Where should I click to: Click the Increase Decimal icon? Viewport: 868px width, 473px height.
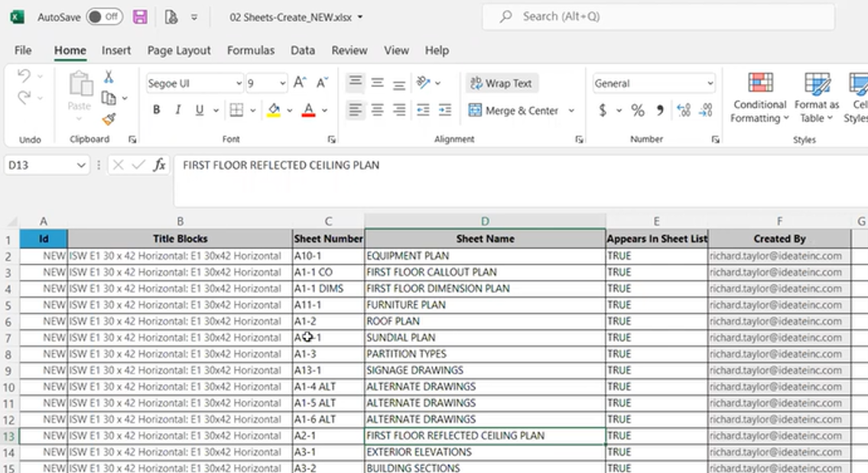[x=684, y=111]
